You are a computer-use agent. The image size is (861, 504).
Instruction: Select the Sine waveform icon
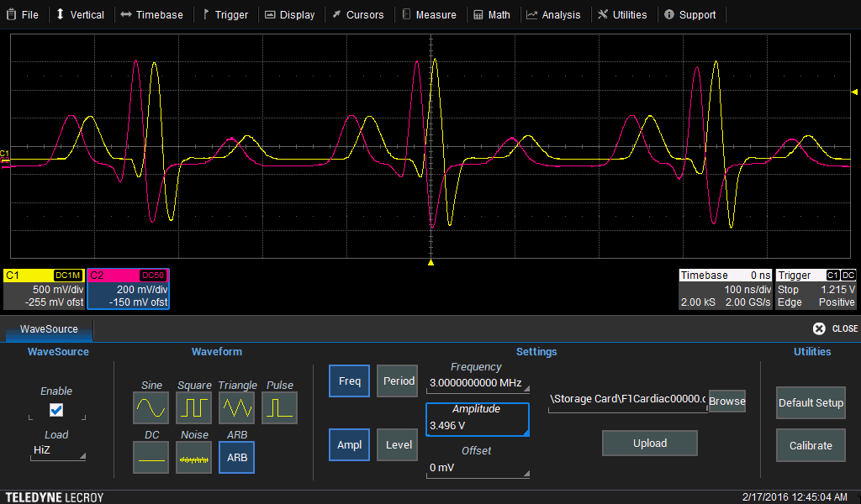click(151, 408)
